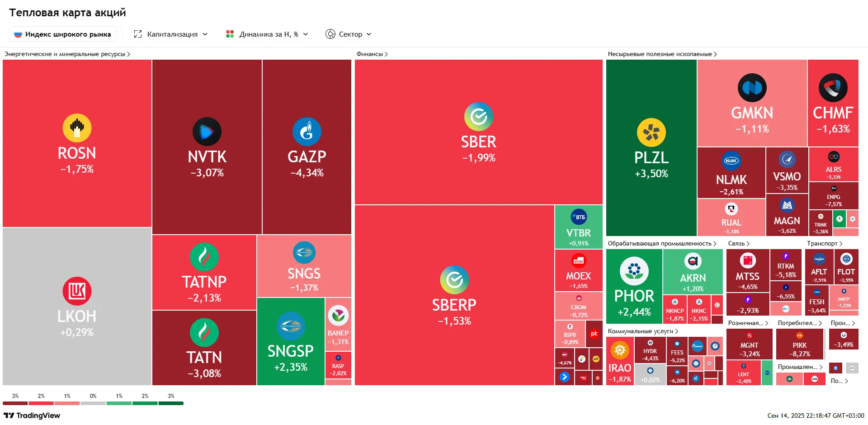Expand the Несырьевые полезные ископаемые sector
The height and width of the screenshot is (425, 868).
[x=662, y=54]
